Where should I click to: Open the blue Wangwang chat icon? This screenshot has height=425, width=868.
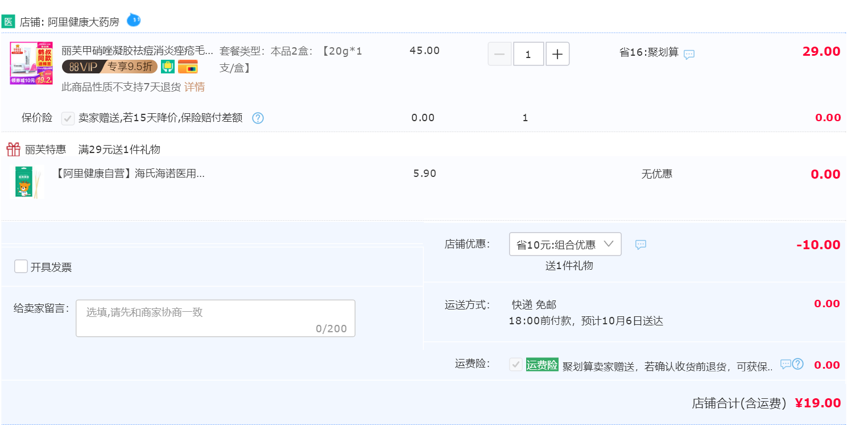(x=133, y=20)
